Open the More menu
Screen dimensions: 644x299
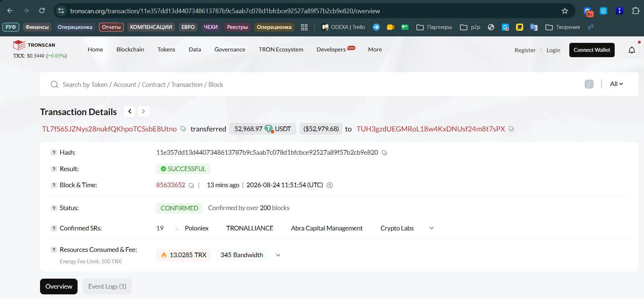click(375, 50)
